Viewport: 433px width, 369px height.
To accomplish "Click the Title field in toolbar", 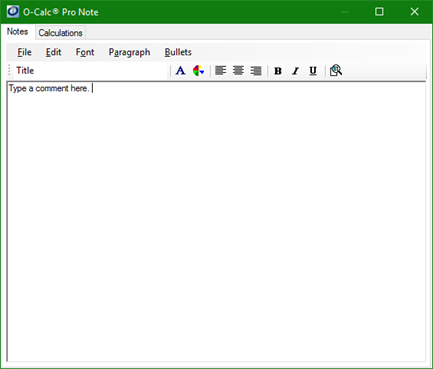I will pyautogui.click(x=90, y=71).
